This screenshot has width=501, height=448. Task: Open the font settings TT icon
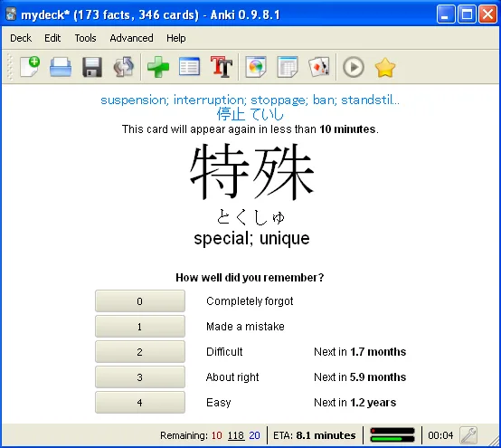pyautogui.click(x=221, y=66)
